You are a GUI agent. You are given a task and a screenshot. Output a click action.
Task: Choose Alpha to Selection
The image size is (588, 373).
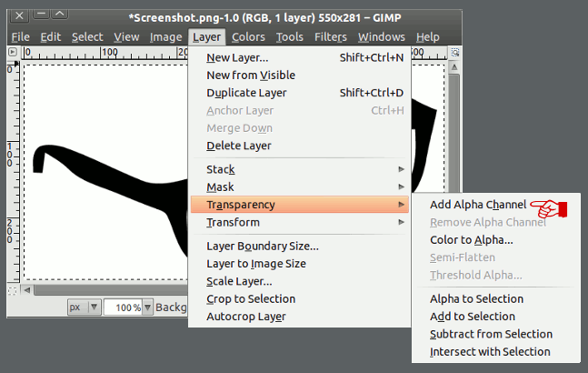pyautogui.click(x=495, y=299)
